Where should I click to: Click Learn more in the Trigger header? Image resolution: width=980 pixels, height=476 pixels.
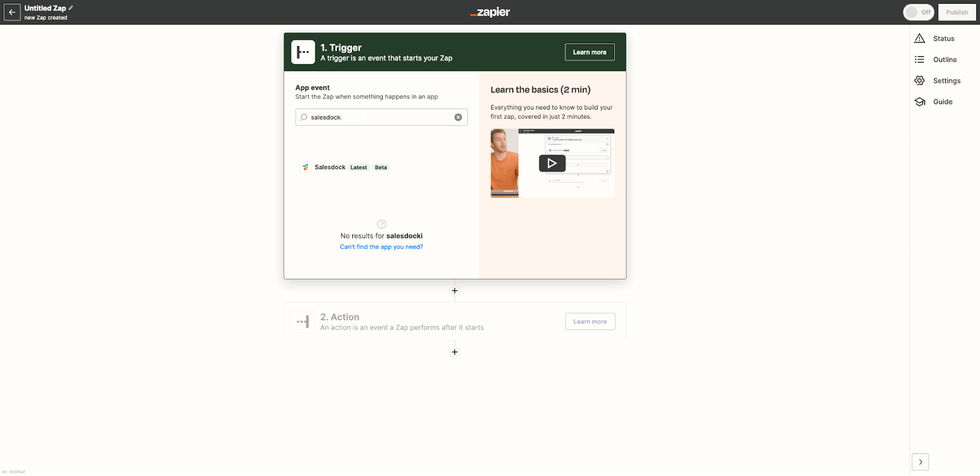point(589,52)
